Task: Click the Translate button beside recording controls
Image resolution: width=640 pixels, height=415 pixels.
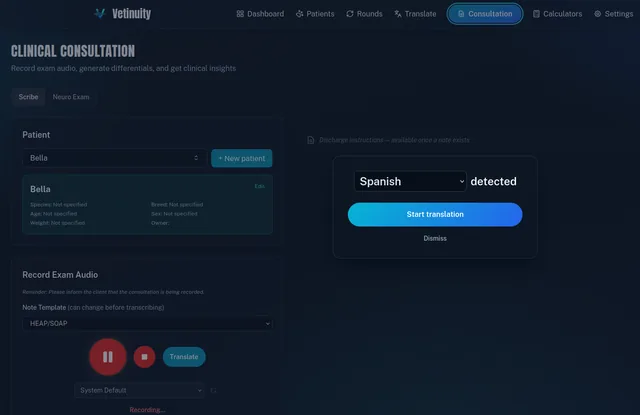Action: (184, 357)
